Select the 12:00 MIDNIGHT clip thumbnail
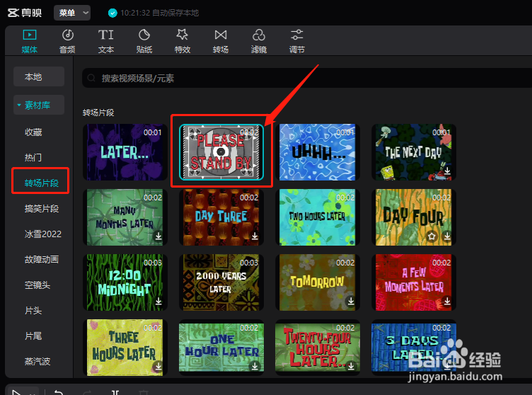 (125, 282)
